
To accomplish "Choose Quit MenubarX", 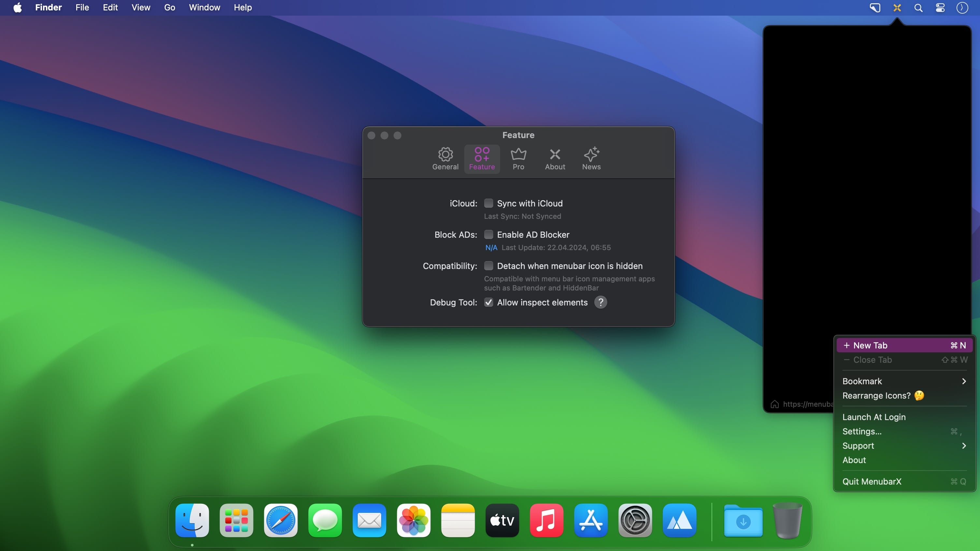I will pyautogui.click(x=904, y=481).
